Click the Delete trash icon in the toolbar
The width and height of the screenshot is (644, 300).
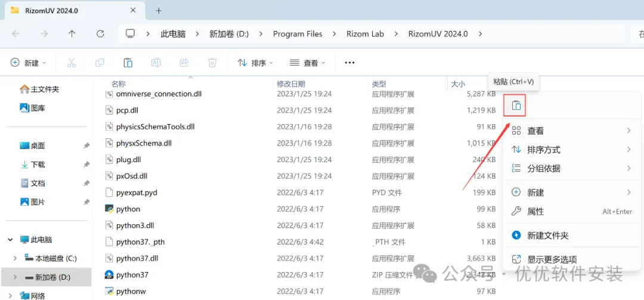point(212,63)
